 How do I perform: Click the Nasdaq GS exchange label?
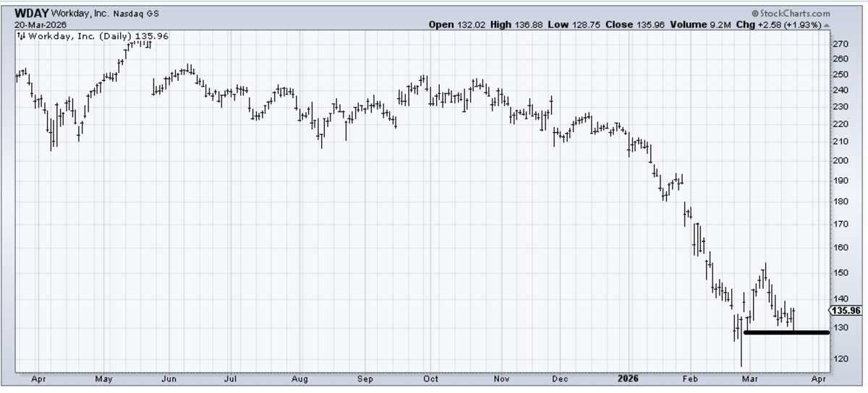point(136,14)
